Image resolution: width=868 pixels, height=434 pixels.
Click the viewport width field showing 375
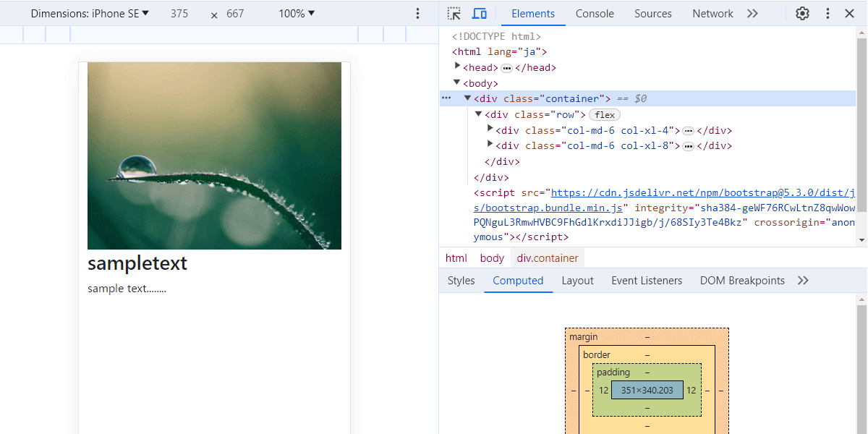tap(179, 14)
